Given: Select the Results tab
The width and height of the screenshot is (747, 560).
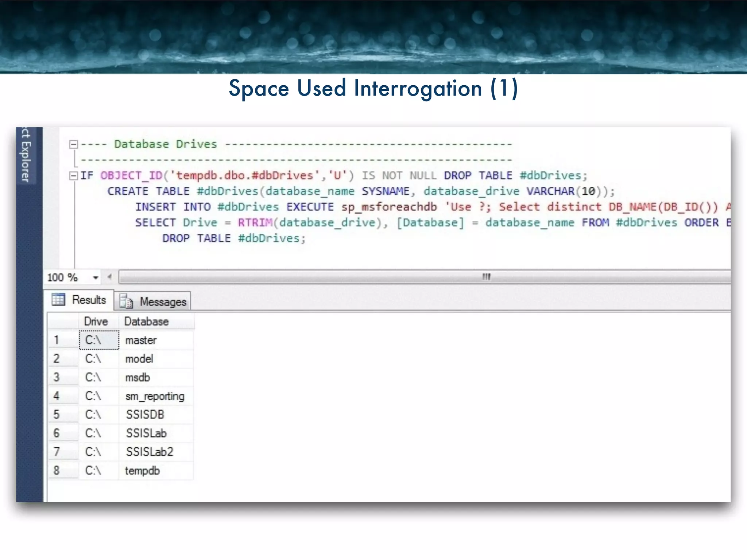Looking at the screenshot, I should pyautogui.click(x=89, y=300).
